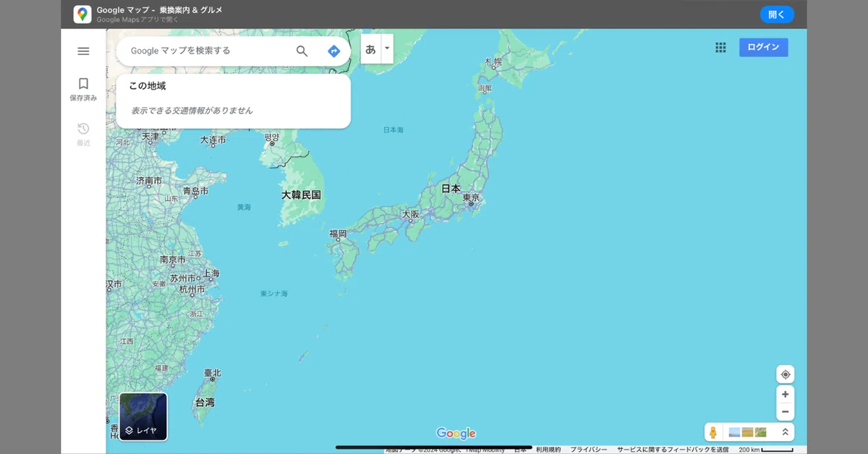Click the 開く open-app button
Viewport: 868px width, 454px height.
(777, 14)
